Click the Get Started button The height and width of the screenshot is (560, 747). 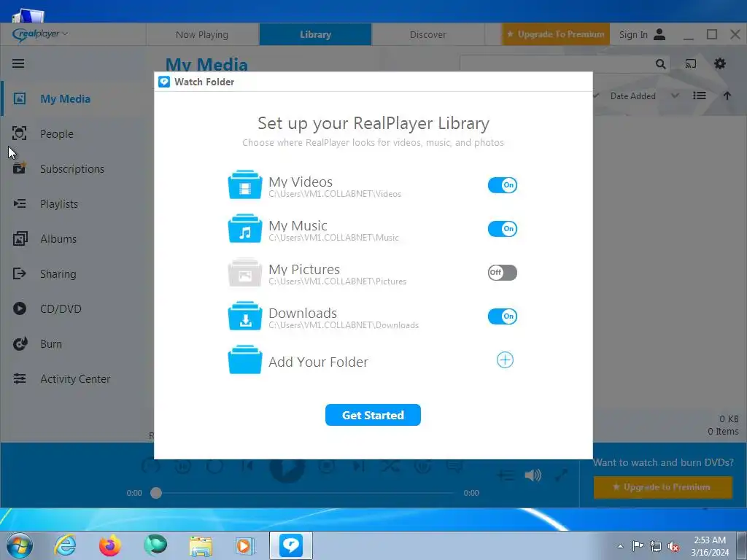click(373, 415)
